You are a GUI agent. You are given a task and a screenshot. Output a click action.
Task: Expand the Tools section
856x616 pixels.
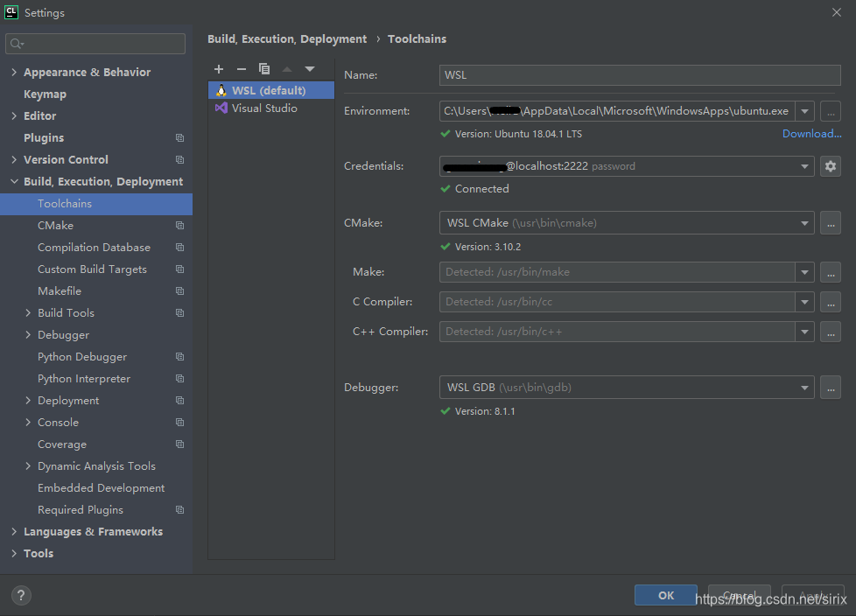click(14, 553)
